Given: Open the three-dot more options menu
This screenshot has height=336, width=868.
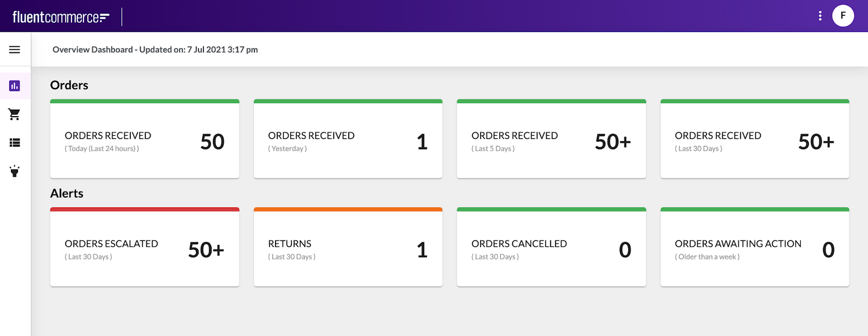Looking at the screenshot, I should (x=820, y=16).
